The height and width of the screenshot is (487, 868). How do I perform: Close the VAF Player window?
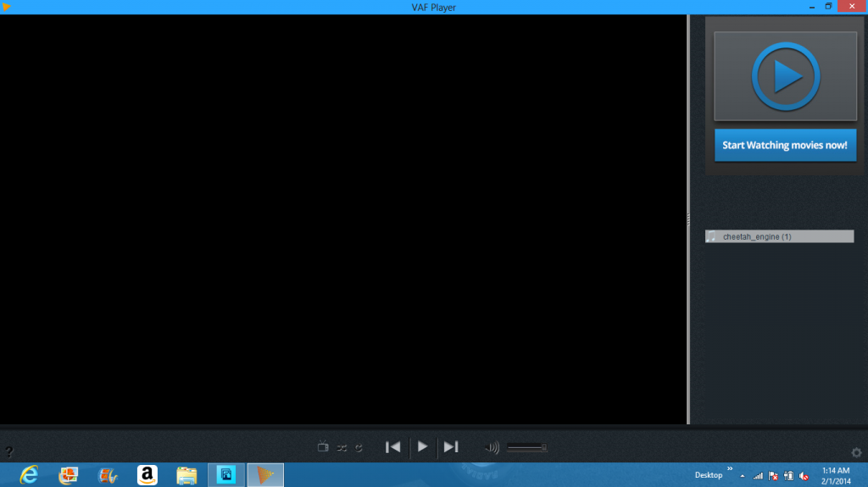[x=853, y=6]
